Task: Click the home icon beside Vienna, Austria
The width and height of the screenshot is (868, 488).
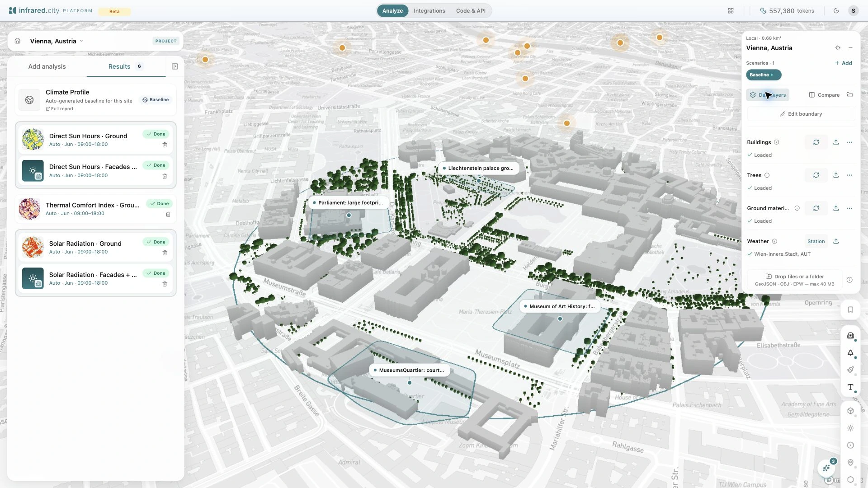Action: pos(17,41)
